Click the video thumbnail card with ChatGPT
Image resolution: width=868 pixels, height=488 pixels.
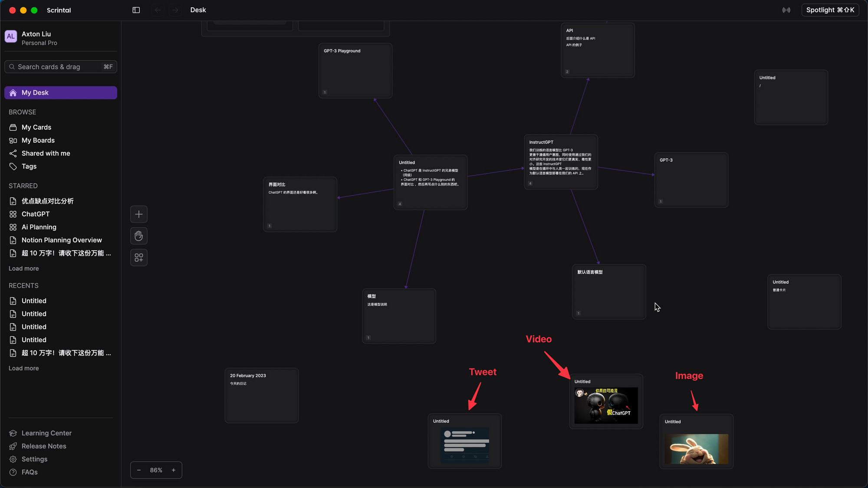coord(606,405)
